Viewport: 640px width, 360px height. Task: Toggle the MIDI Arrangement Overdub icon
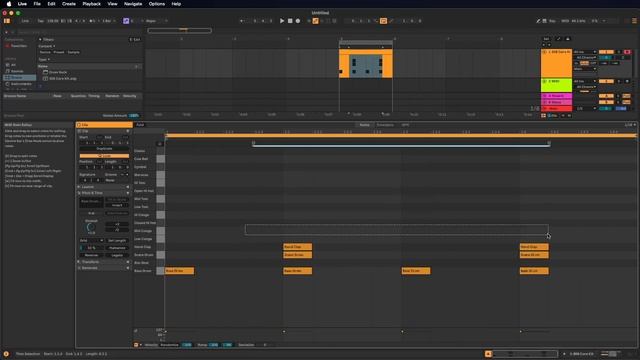pos(309,21)
